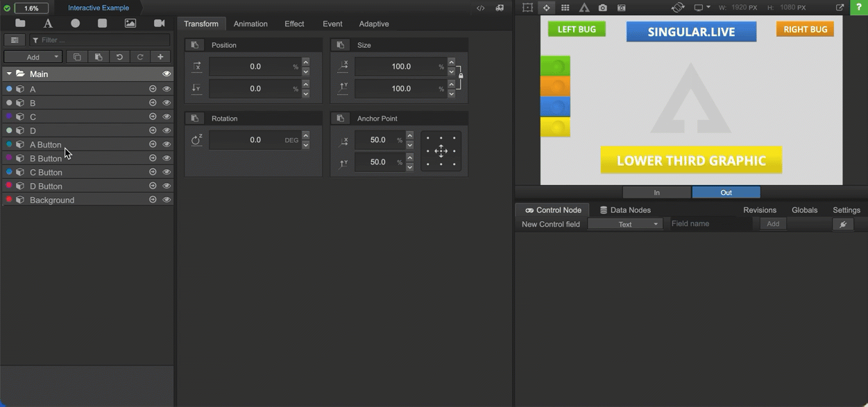Add an ellipse shape widget
The height and width of the screenshot is (407, 868).
75,24
